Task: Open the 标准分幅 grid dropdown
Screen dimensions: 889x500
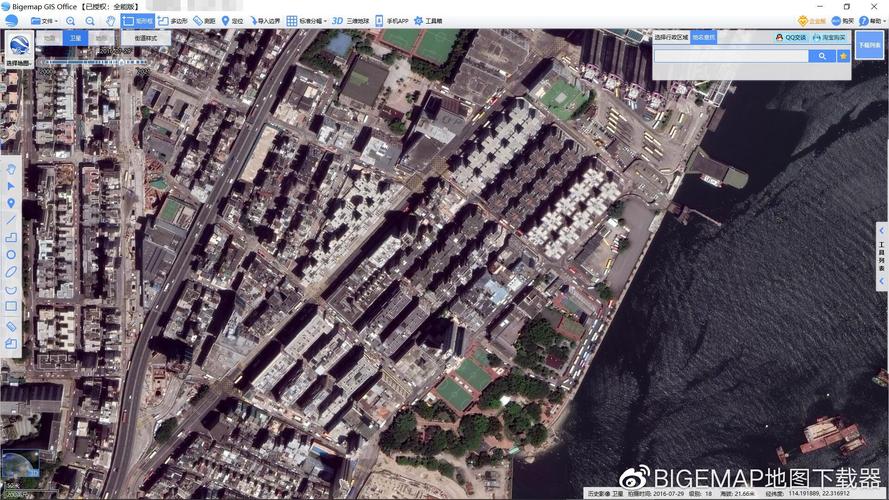Action: coord(306,21)
